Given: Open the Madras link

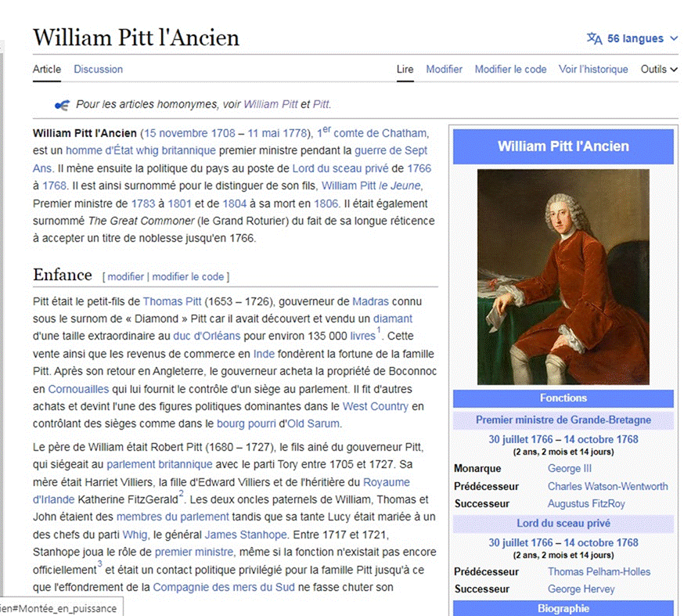Looking at the screenshot, I should 370,302.
